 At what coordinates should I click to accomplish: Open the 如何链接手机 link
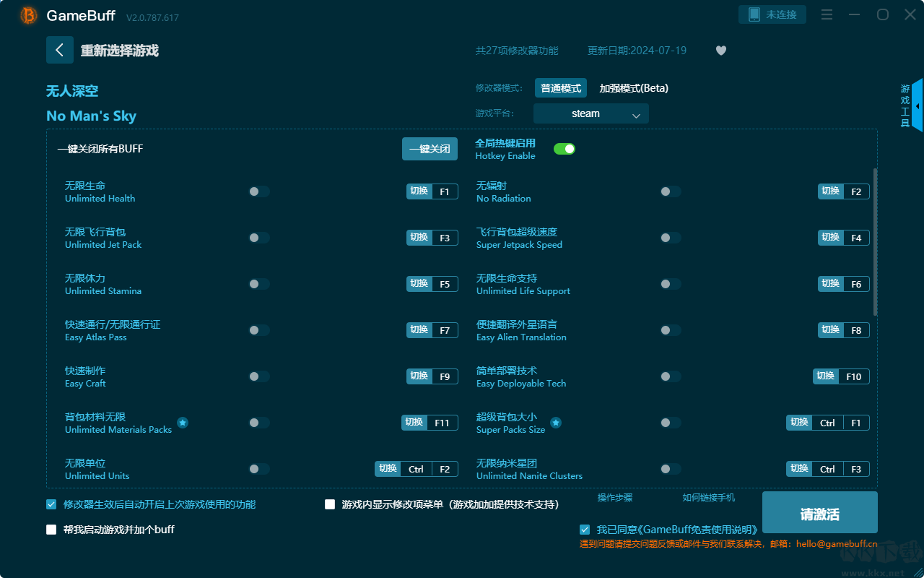click(x=709, y=497)
